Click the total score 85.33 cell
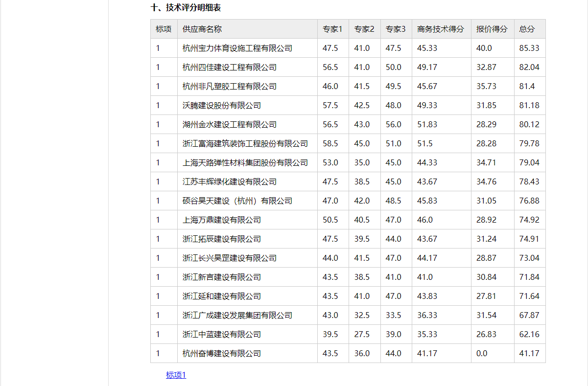 [x=529, y=48]
